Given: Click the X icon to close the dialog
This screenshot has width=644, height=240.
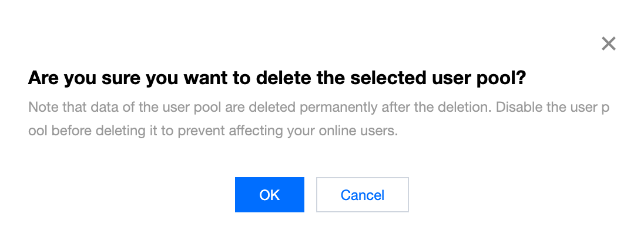Looking at the screenshot, I should (608, 44).
